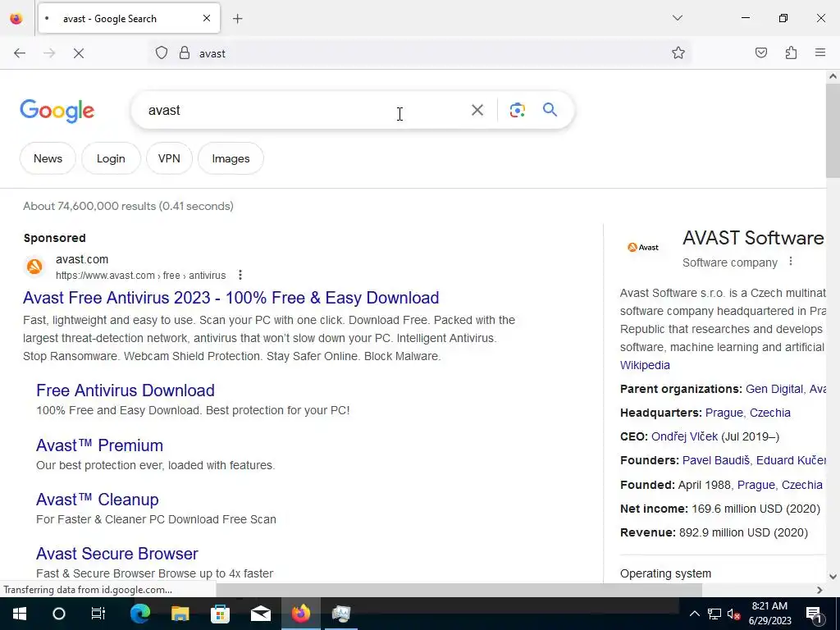Open the Mail app from taskbar
The width and height of the screenshot is (840, 630).
click(261, 614)
